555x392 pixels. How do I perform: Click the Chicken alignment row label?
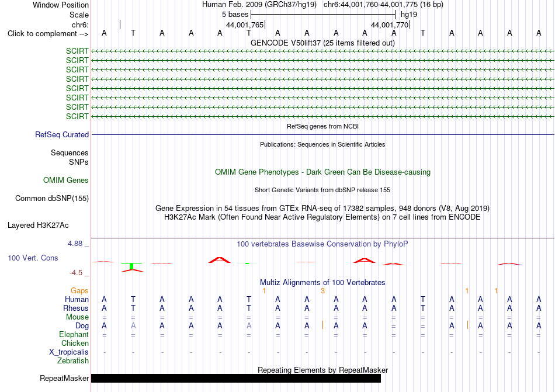click(x=75, y=344)
